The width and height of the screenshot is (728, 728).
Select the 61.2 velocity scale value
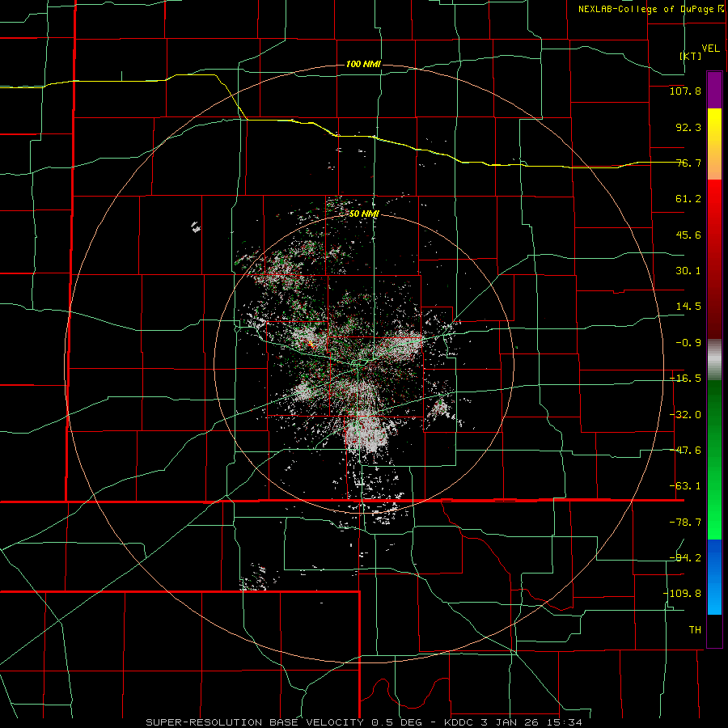coord(688,199)
